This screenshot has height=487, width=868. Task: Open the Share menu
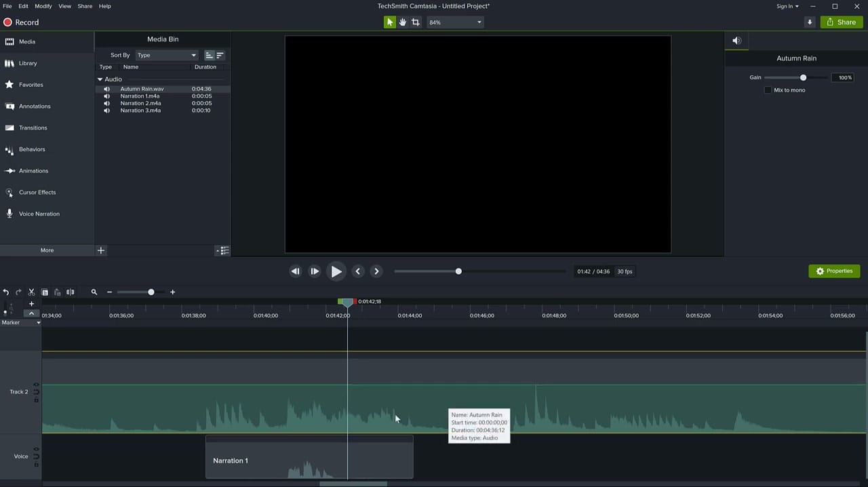84,6
